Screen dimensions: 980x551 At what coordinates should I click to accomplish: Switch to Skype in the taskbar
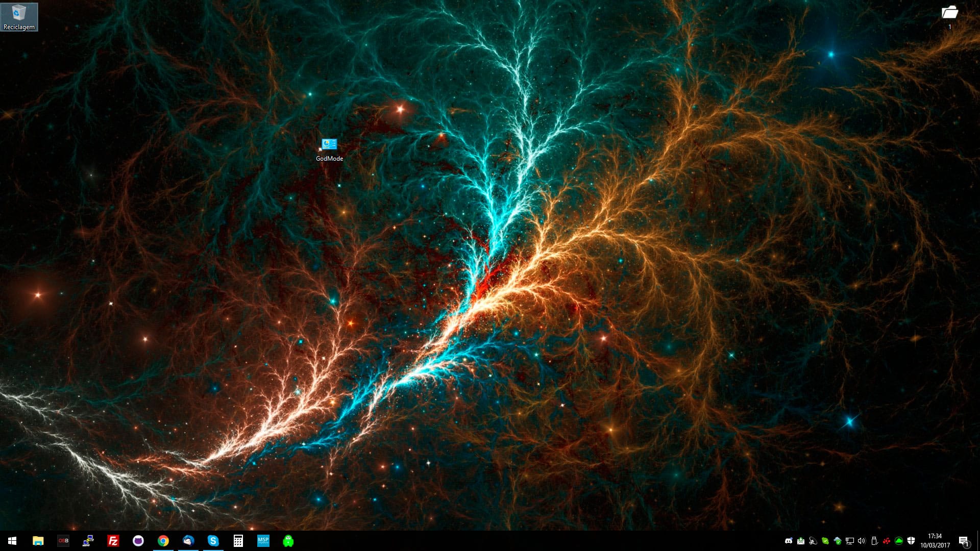(213, 541)
